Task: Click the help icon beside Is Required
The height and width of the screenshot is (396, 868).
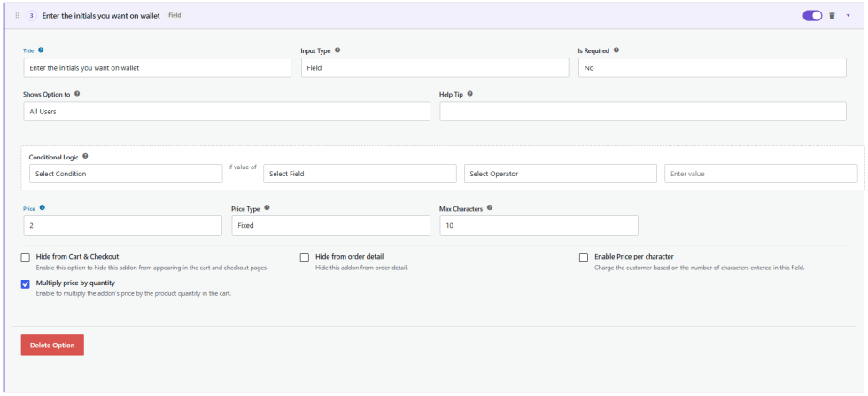Action: (x=616, y=50)
